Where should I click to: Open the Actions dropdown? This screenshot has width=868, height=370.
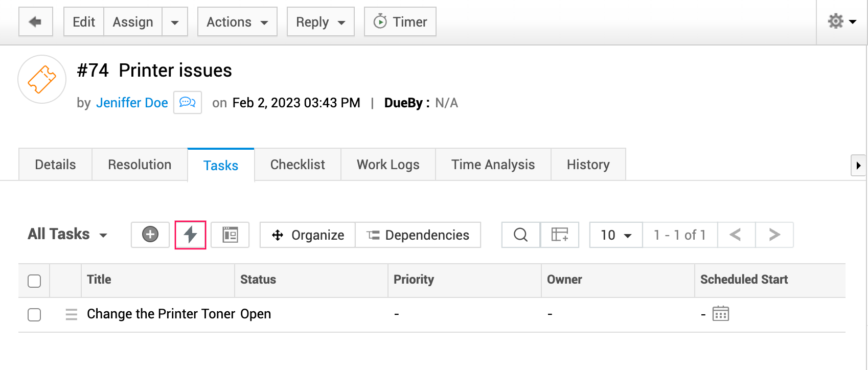[x=237, y=21]
